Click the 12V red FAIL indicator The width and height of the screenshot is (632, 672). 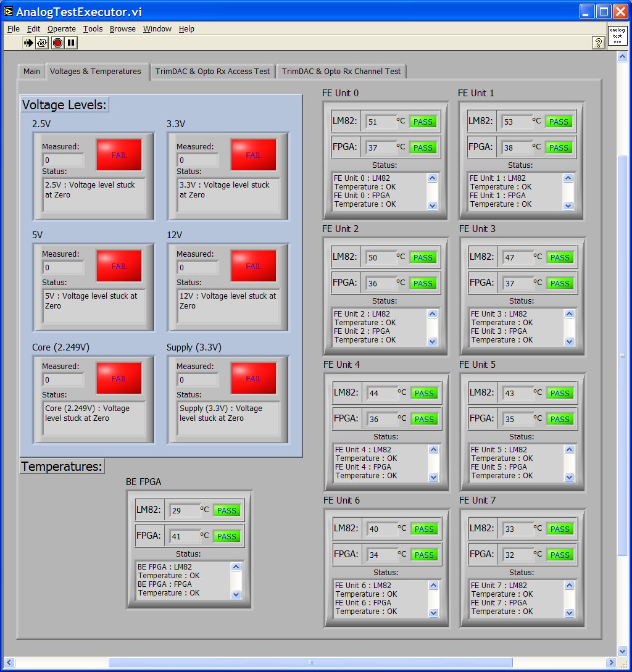253,266
